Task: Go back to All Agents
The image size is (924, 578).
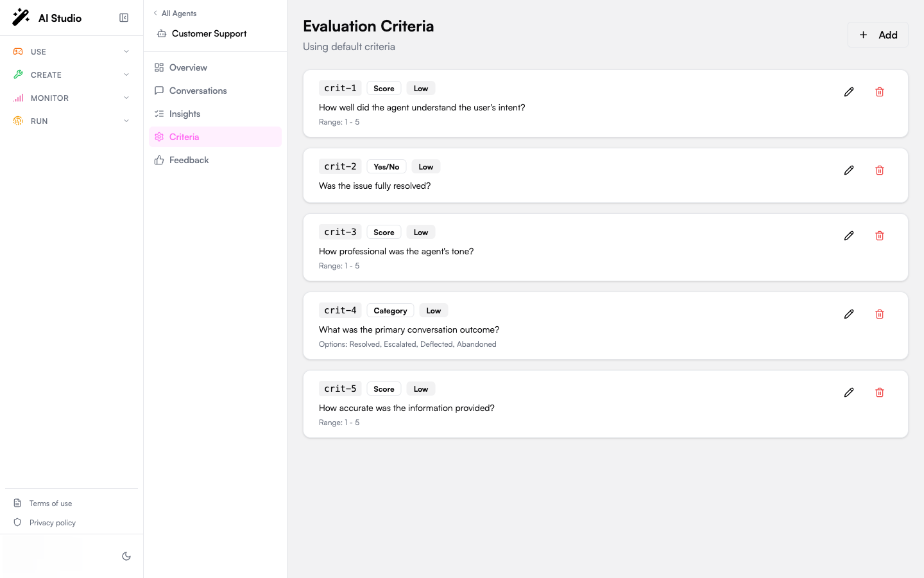Action: pos(175,13)
